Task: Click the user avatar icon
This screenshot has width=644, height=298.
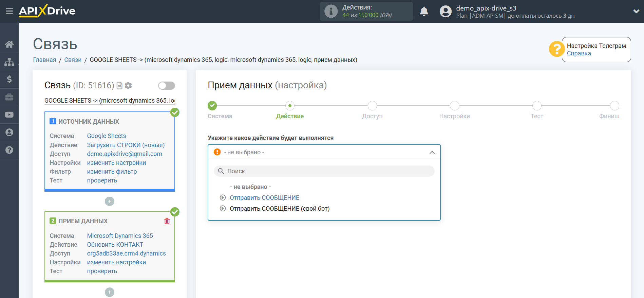Action: coord(446,12)
